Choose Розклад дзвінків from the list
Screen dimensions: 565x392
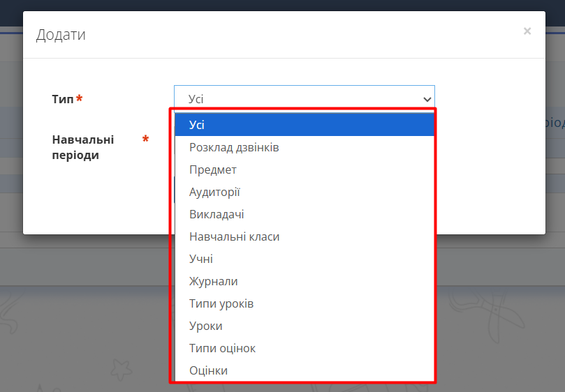tap(234, 147)
